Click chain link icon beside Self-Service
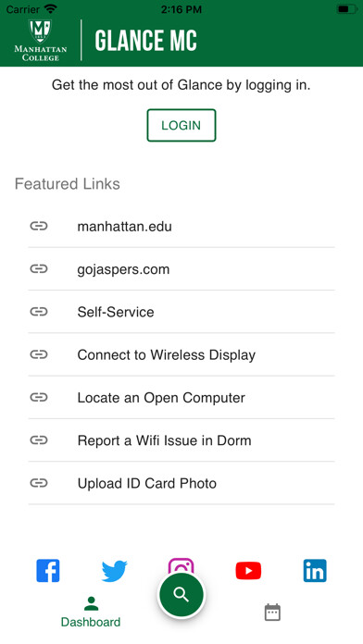The height and width of the screenshot is (644, 363). pyautogui.click(x=39, y=312)
